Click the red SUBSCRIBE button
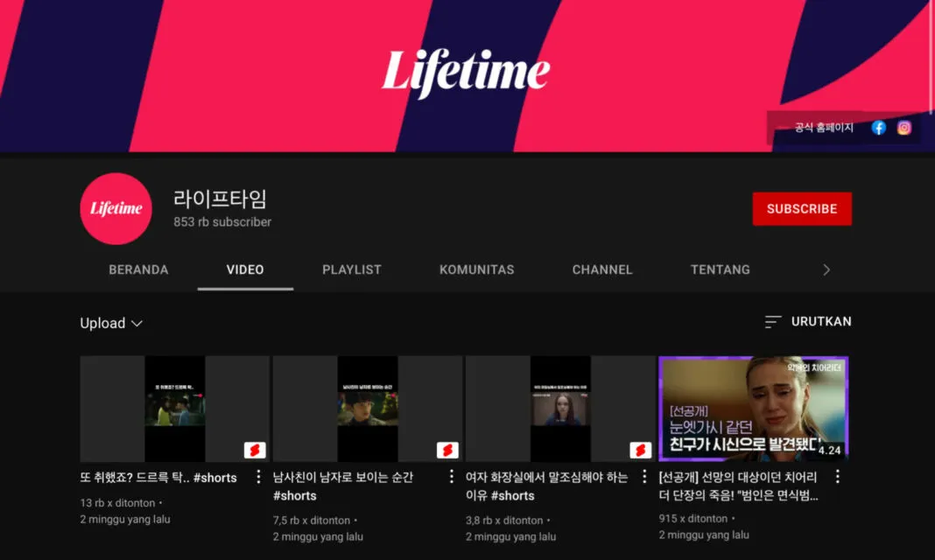Image resolution: width=935 pixels, height=560 pixels. pos(802,208)
